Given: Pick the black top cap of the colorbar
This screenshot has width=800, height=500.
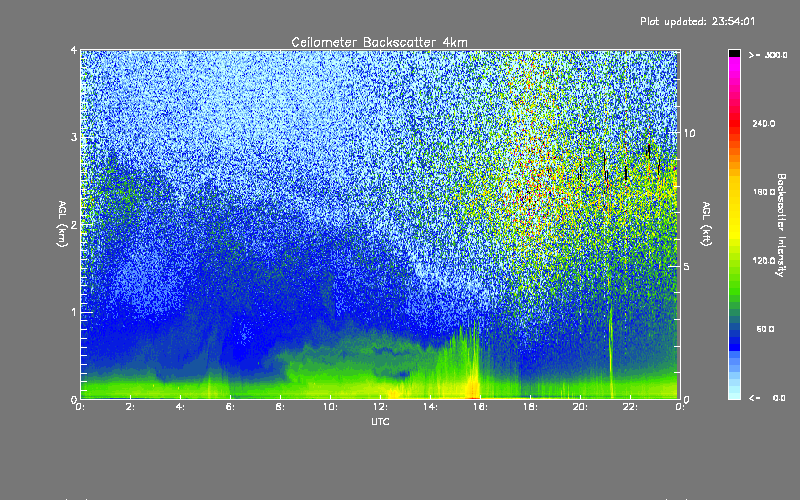Looking at the screenshot, I should coord(734,53).
